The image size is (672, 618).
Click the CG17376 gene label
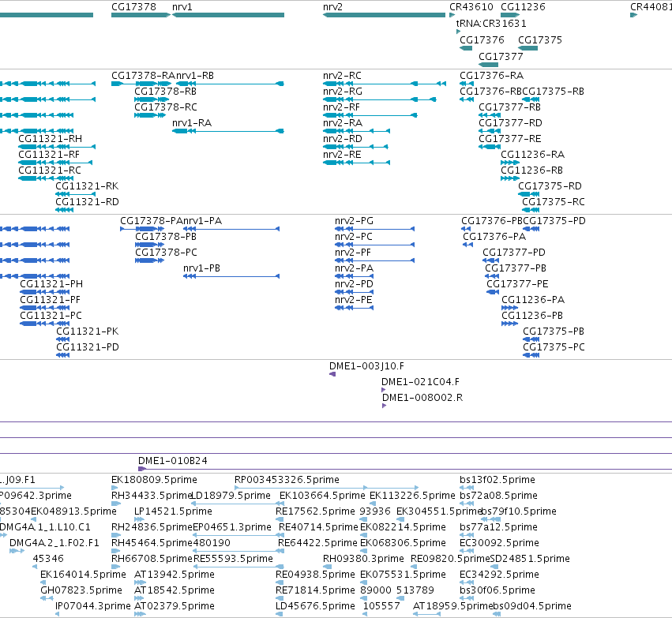pyautogui.click(x=482, y=39)
